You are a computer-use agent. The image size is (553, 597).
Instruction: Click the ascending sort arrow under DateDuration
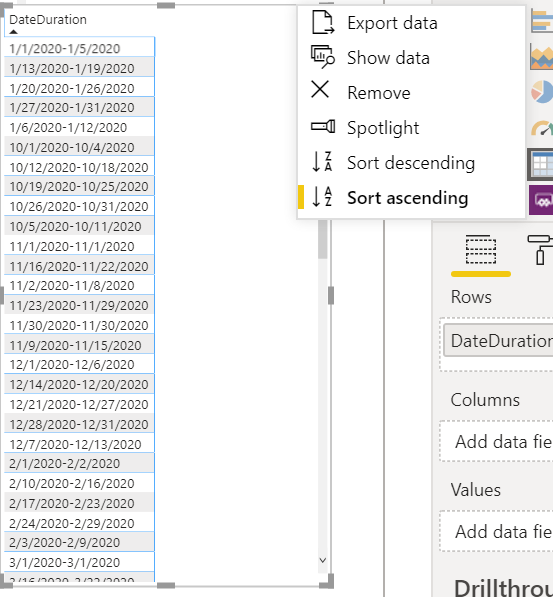[x=13, y=32]
